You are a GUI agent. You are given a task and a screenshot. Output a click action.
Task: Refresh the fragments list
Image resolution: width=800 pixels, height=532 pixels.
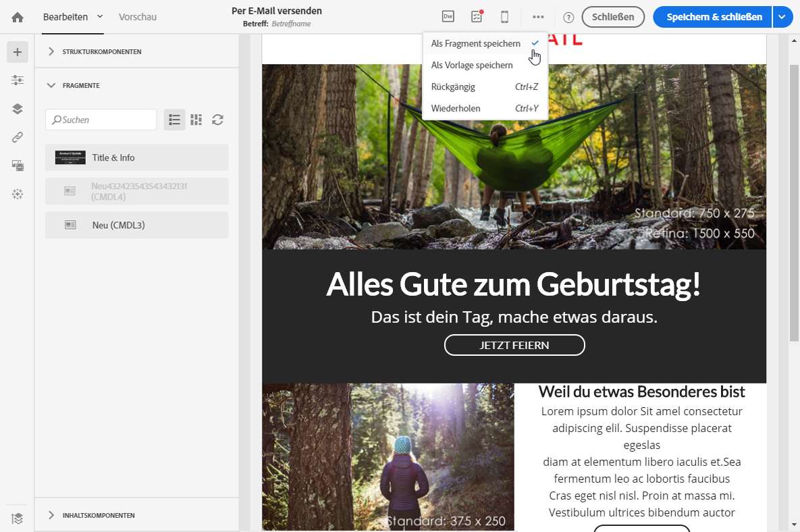point(218,120)
